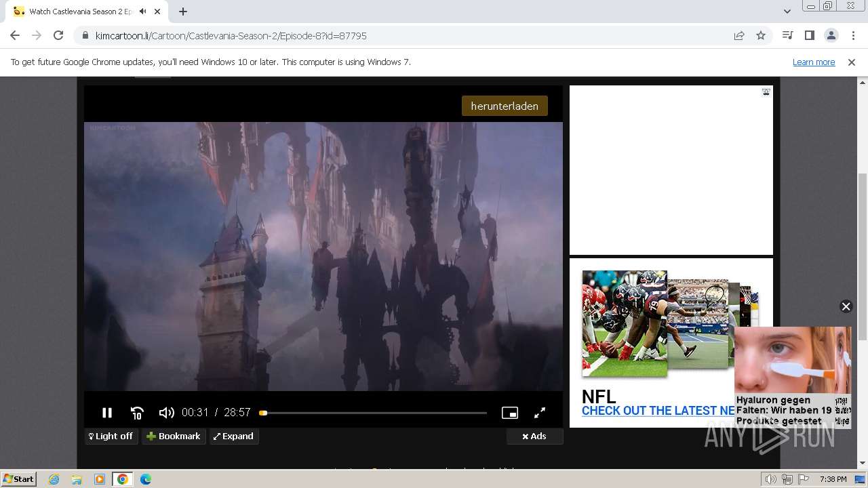This screenshot has height=488, width=868.
Task: Open media control in toolbar
Action: 787,36
